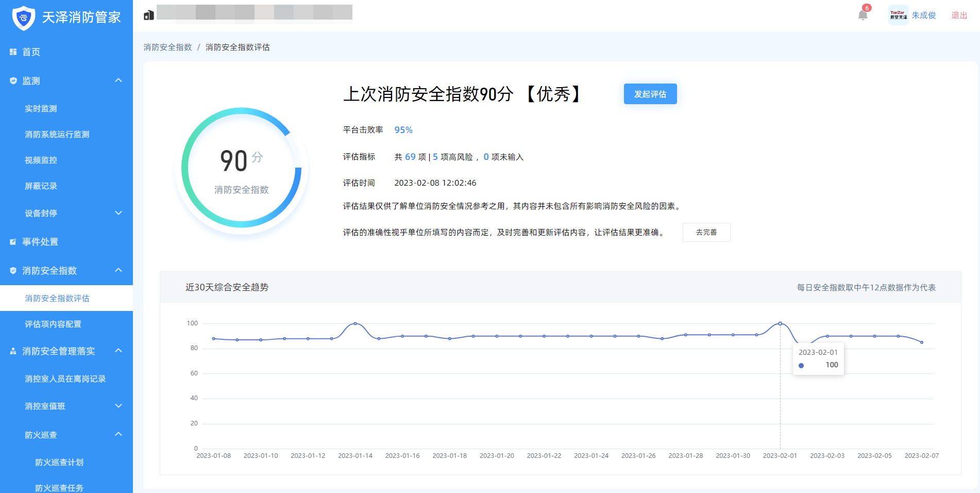Click the 监测 shield icon in sidebar
The image size is (980, 493).
(13, 81)
